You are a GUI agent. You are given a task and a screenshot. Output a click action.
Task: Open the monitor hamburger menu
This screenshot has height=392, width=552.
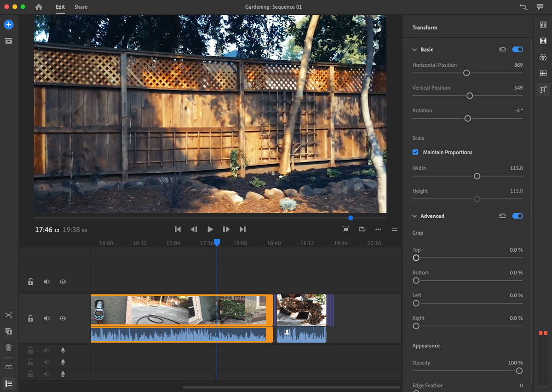(x=394, y=229)
